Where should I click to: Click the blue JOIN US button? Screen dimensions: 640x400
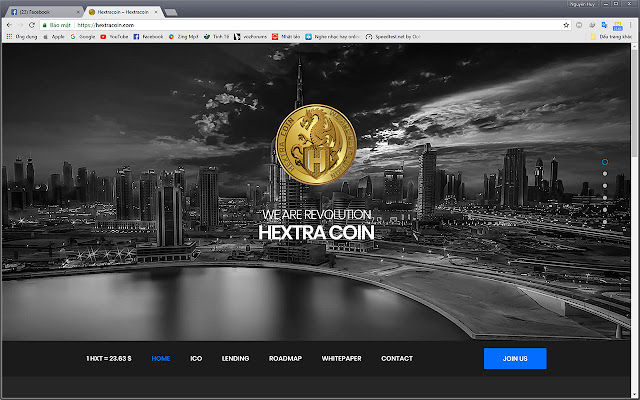pyautogui.click(x=515, y=358)
